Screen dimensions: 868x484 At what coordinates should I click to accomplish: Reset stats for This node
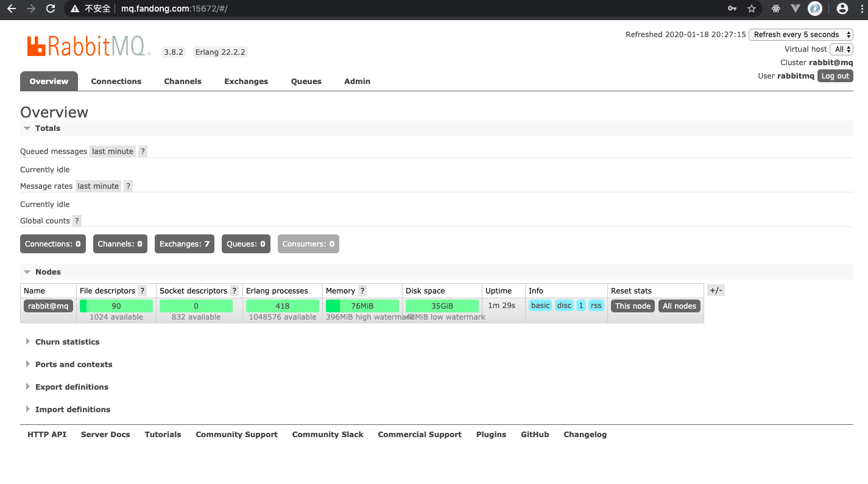[633, 306]
